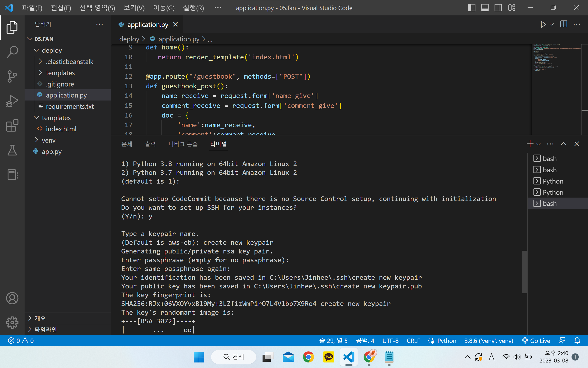Customize layout from title bar
Image resolution: width=588 pixels, height=368 pixels.
point(512,8)
